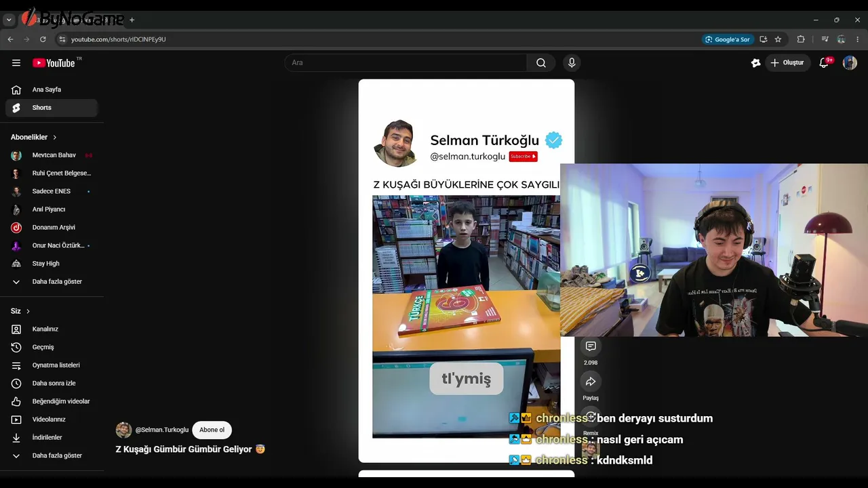
Task: Open İndirilenler downloads
Action: 52,438
